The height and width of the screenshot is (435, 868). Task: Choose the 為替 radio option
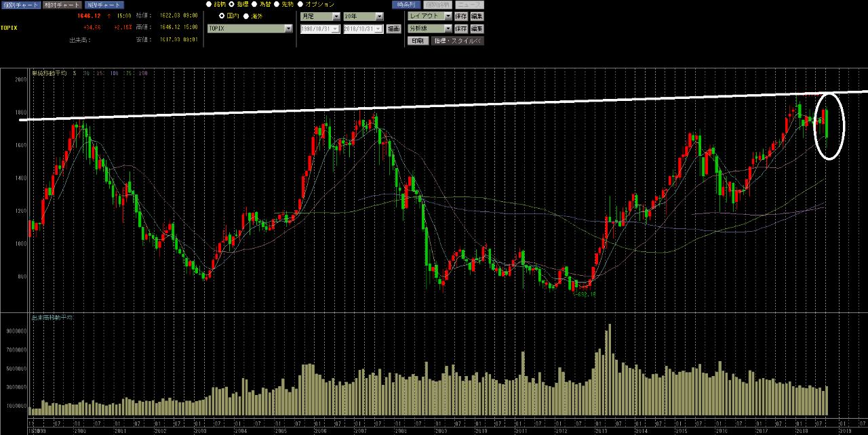tap(254, 4)
